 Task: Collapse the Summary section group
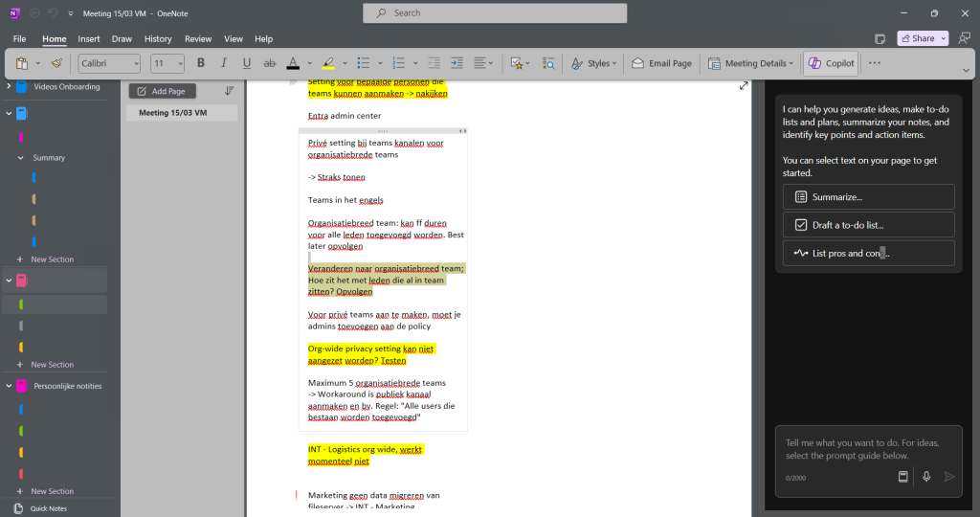pos(21,158)
